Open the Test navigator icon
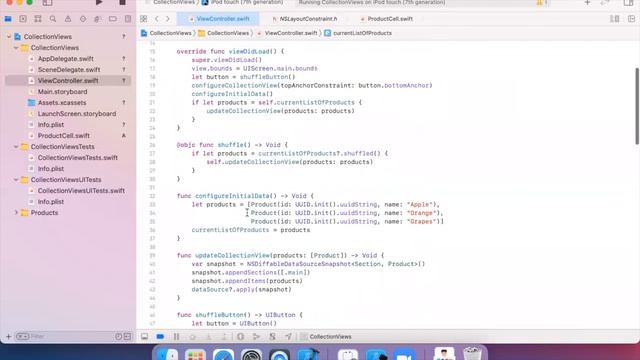Screen dimensions: 640x360 coord(83,19)
